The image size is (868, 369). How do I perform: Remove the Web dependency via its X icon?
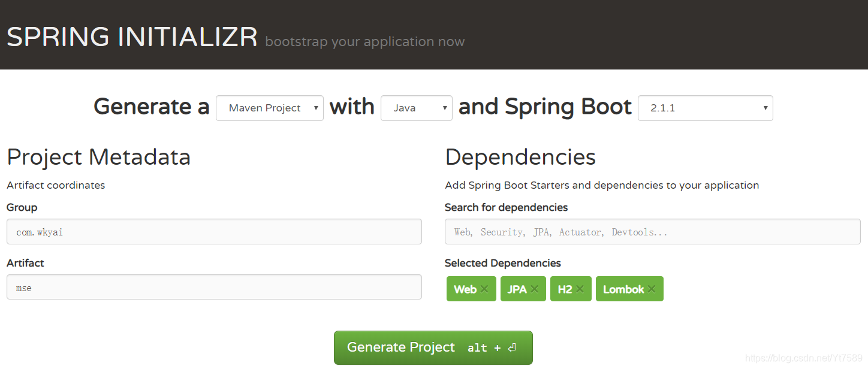[484, 289]
